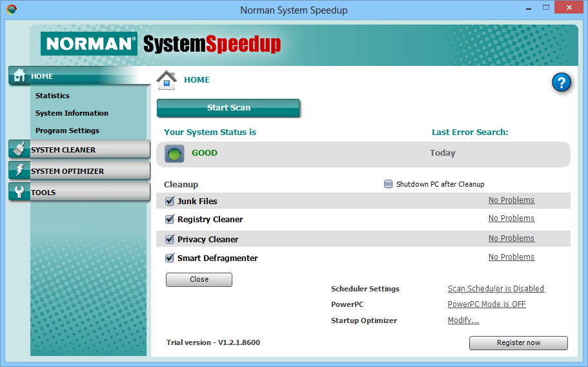This screenshot has width=588, height=367.
Task: Enable Shutdown PC after Cleanup
Action: point(388,184)
